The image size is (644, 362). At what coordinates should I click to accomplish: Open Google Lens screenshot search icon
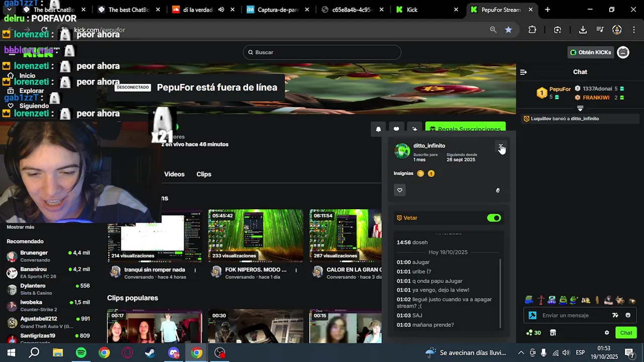coord(557,30)
